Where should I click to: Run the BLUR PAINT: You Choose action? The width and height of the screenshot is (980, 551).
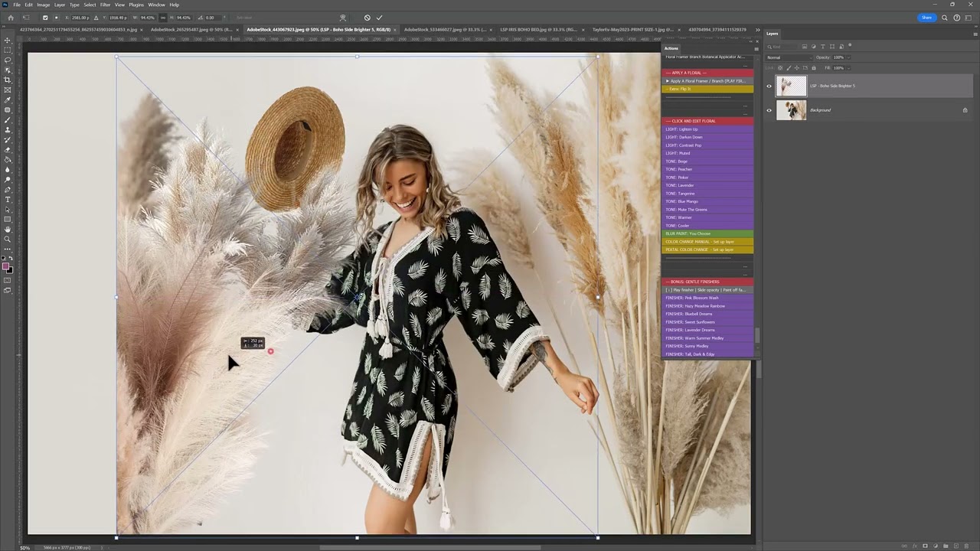click(707, 233)
